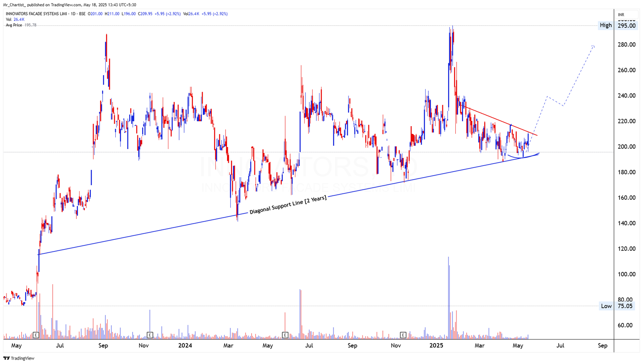This screenshot has width=643, height=364.
Task: Click the INR currency label atop the price axis
Action: 621,14
